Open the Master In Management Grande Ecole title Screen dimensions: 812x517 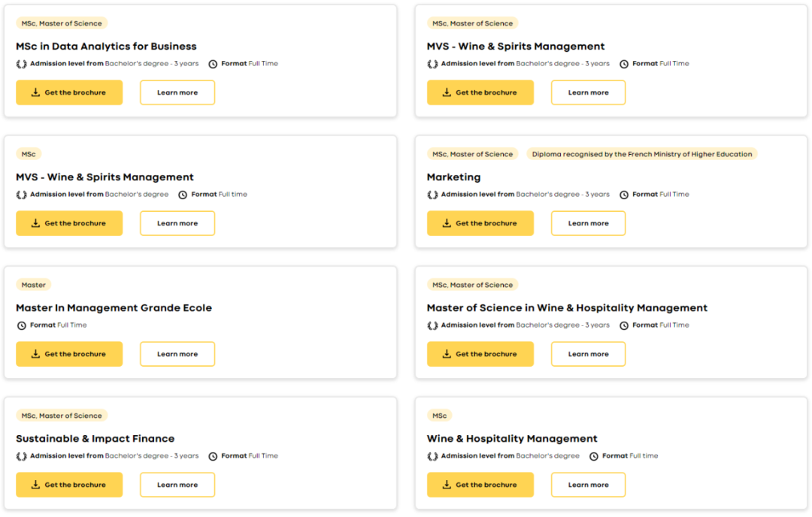[x=114, y=308]
